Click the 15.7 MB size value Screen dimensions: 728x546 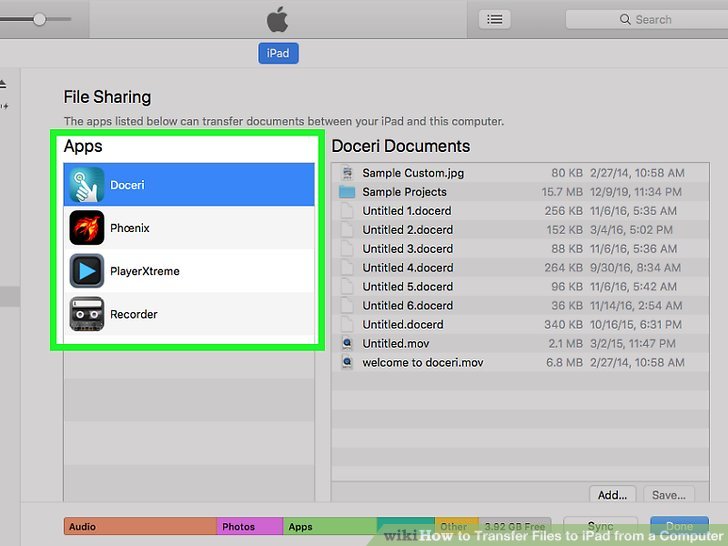(x=562, y=192)
